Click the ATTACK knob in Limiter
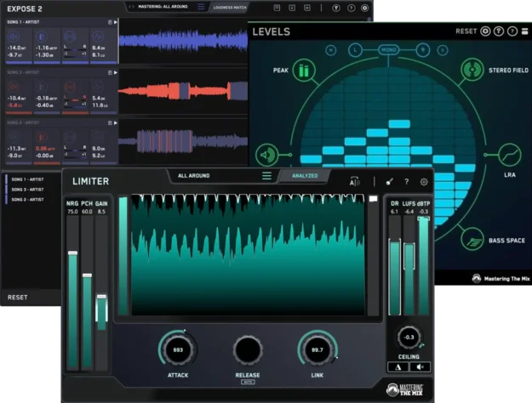Viewport: 532px width, 403px height. point(178,349)
